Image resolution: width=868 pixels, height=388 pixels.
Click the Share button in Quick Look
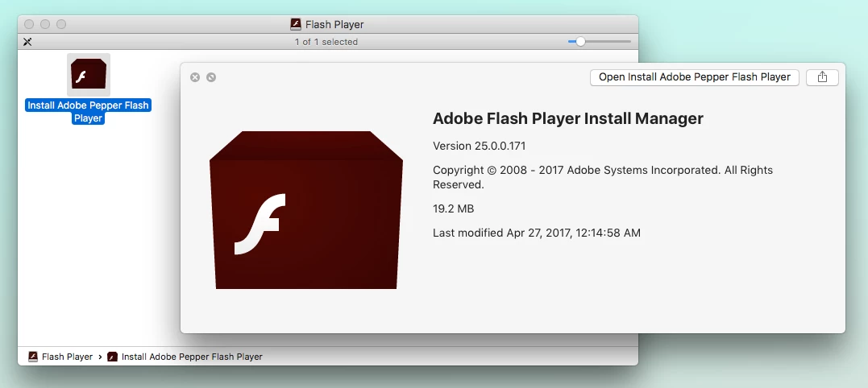pos(822,77)
